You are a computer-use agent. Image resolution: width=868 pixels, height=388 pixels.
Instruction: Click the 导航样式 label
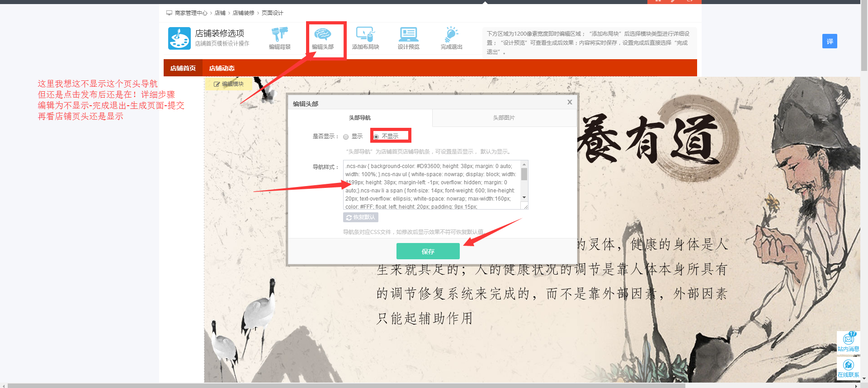pos(325,167)
